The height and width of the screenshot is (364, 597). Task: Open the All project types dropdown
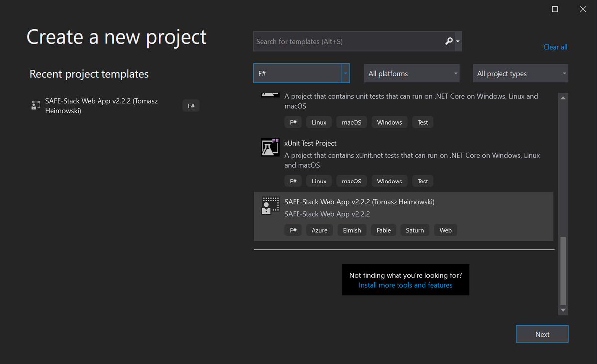pyautogui.click(x=520, y=73)
